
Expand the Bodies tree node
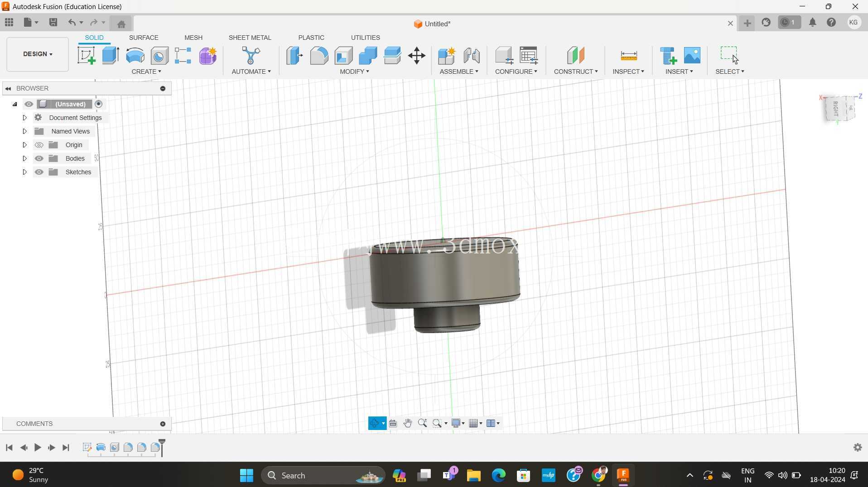(24, 158)
